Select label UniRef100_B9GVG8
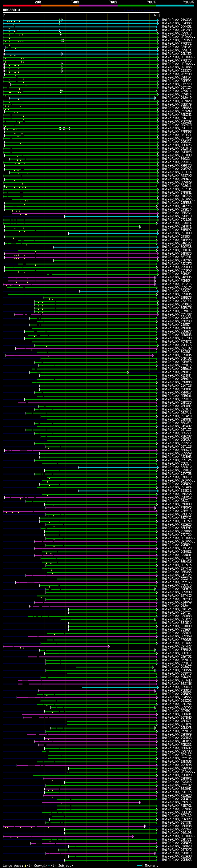The width and height of the screenshot is (197, 868). pos(177,247)
